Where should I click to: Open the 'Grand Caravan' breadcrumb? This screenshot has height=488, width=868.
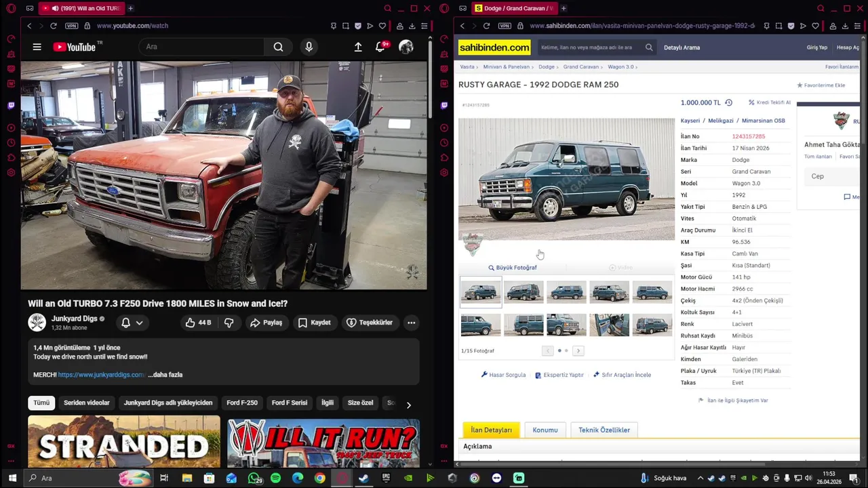581,67
